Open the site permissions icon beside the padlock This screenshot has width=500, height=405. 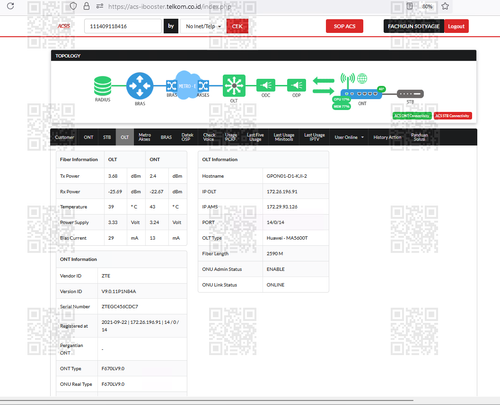tap(99, 6)
